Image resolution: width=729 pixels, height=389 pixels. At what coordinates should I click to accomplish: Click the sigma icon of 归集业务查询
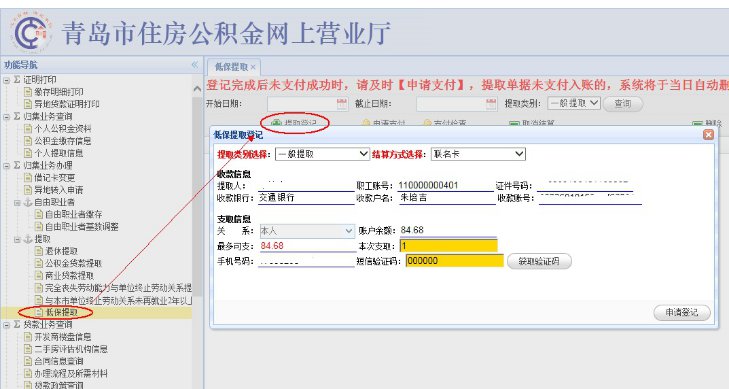[x=17, y=116]
